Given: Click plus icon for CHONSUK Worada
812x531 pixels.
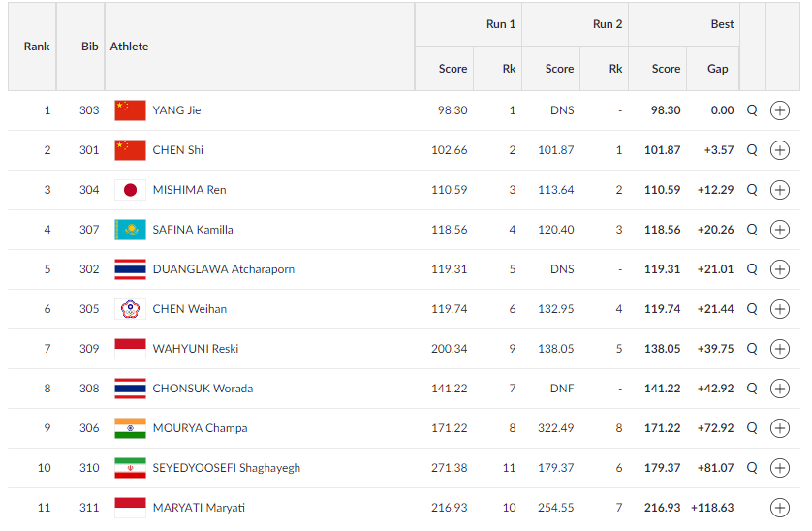Looking at the screenshot, I should (x=780, y=389).
